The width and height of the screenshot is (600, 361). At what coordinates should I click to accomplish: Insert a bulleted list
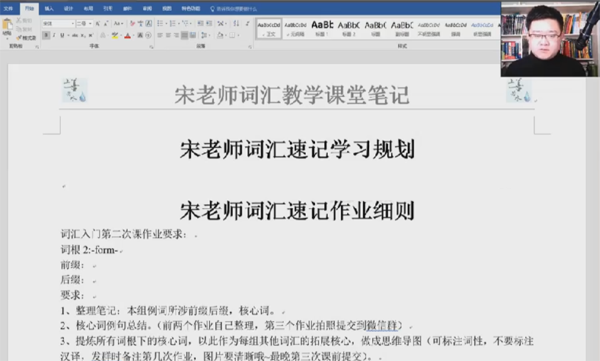[160, 23]
